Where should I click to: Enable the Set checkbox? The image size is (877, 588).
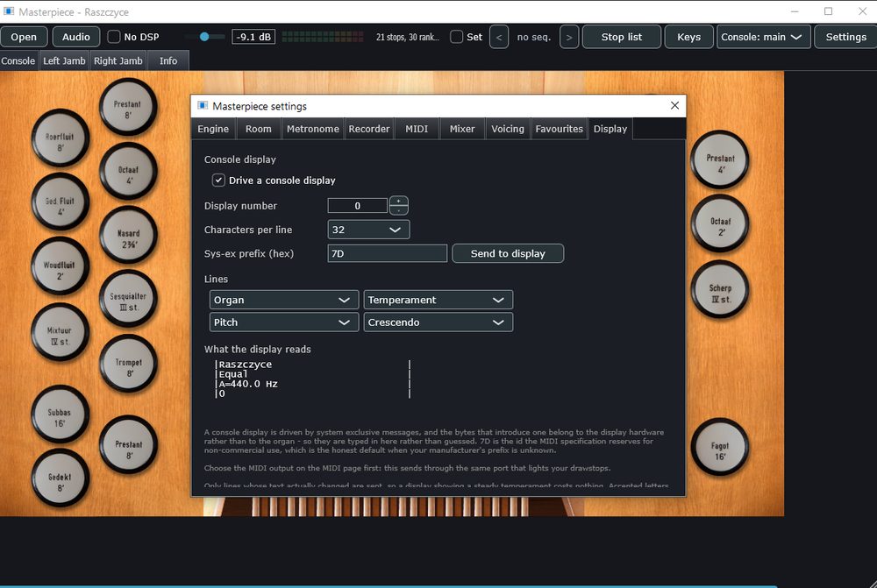coord(456,37)
